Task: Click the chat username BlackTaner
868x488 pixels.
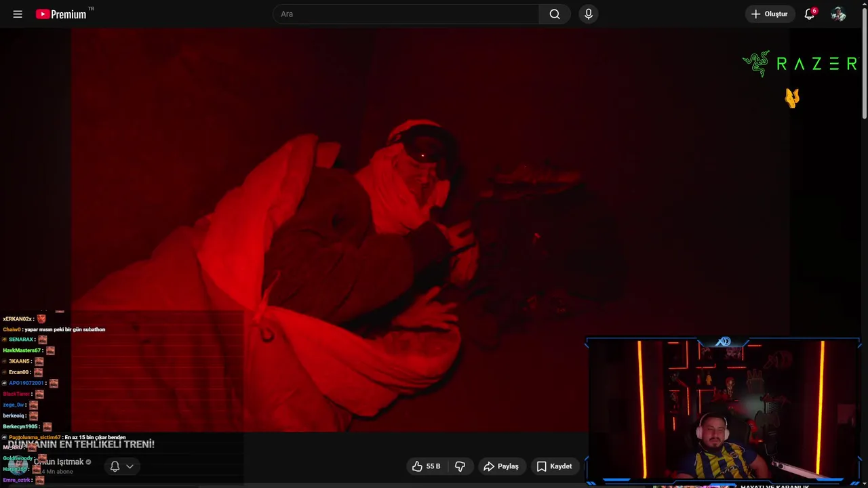Action: click(x=16, y=394)
